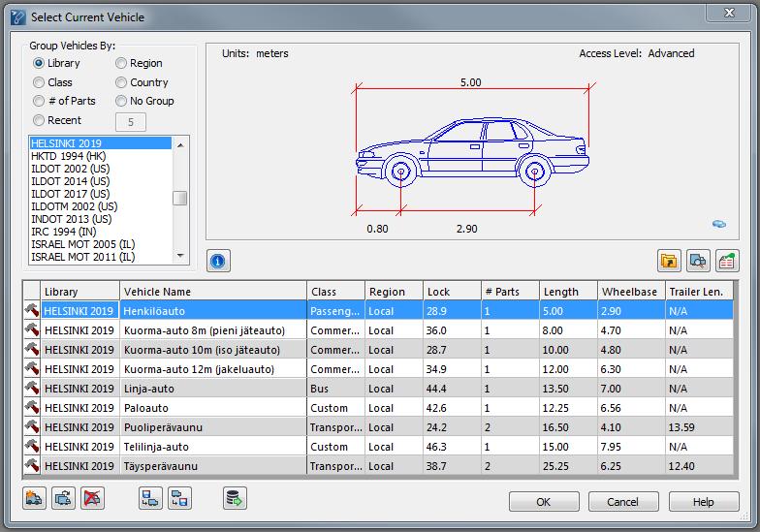Select the Recent radio button
The image size is (760, 532).
39,120
